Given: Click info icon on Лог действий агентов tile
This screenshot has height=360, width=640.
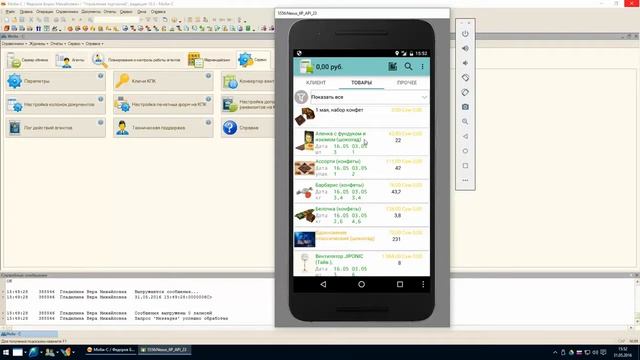Looking at the screenshot, I should tap(100, 122).
